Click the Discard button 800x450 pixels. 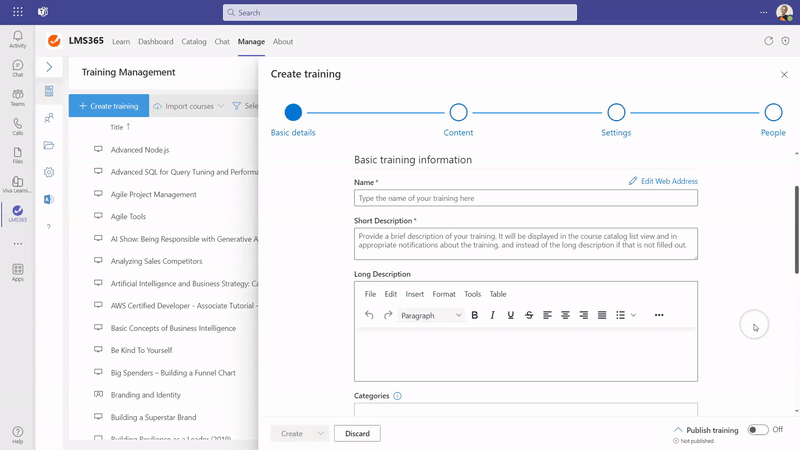tap(357, 433)
